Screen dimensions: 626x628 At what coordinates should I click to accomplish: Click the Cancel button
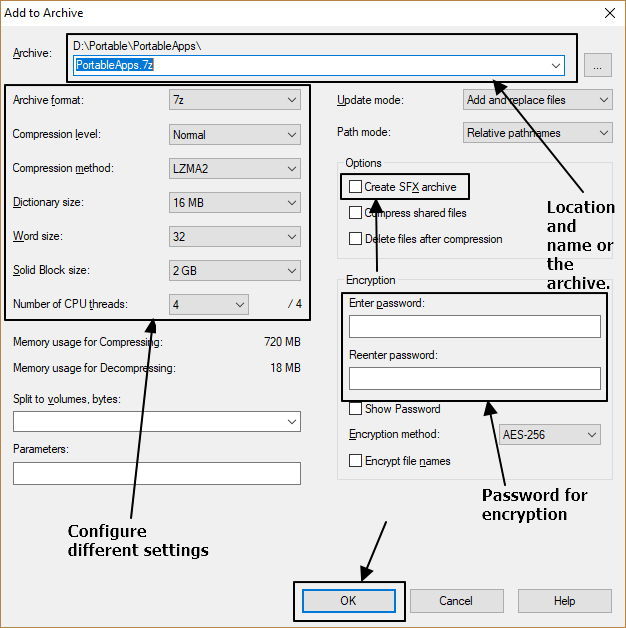point(456,601)
